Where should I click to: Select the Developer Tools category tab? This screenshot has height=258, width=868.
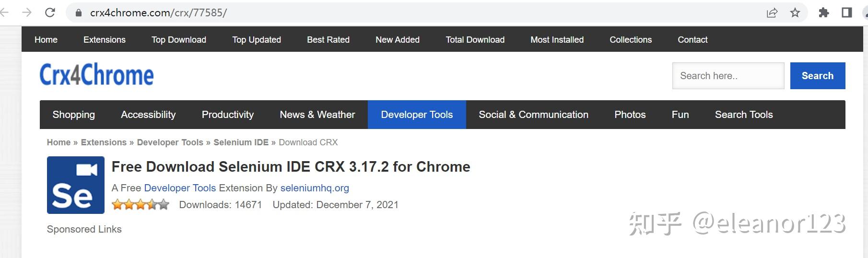coord(417,115)
